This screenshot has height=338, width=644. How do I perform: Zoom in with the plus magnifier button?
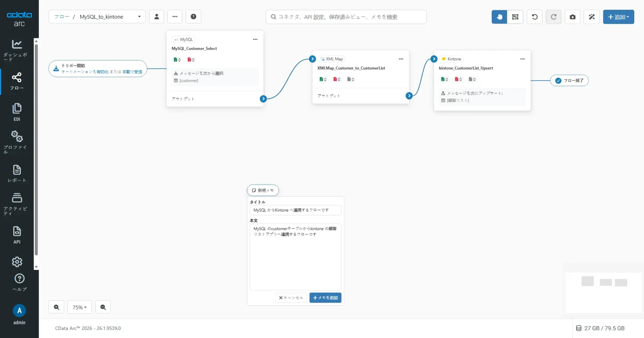[57, 307]
